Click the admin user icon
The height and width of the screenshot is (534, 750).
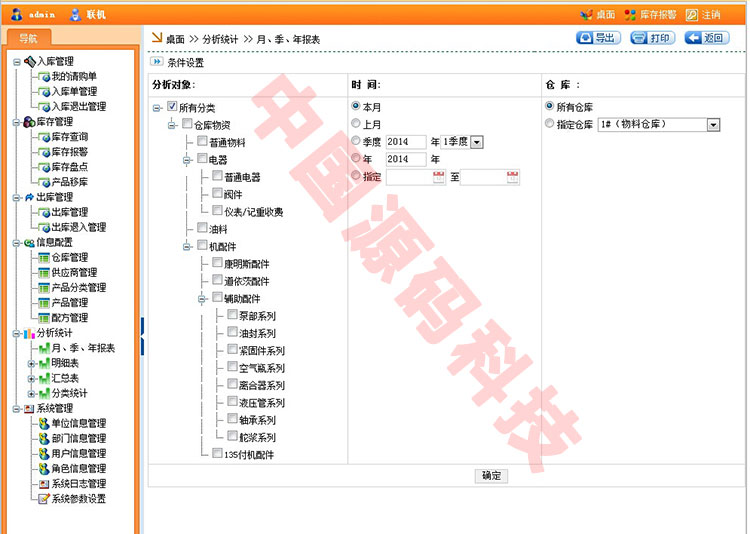16,14
